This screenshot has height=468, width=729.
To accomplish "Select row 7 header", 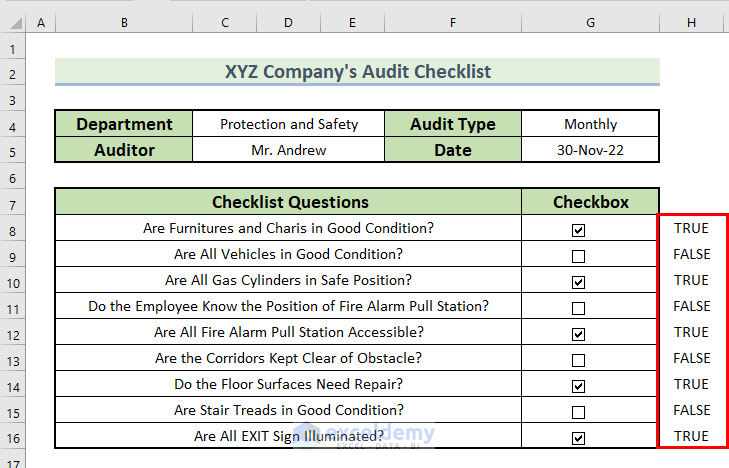I will point(13,203).
